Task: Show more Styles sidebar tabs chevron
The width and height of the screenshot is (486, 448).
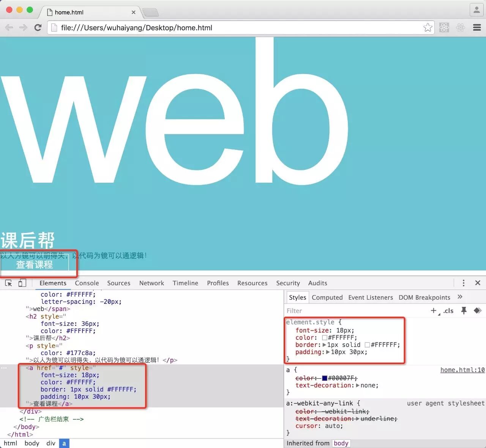Action: 460,297
